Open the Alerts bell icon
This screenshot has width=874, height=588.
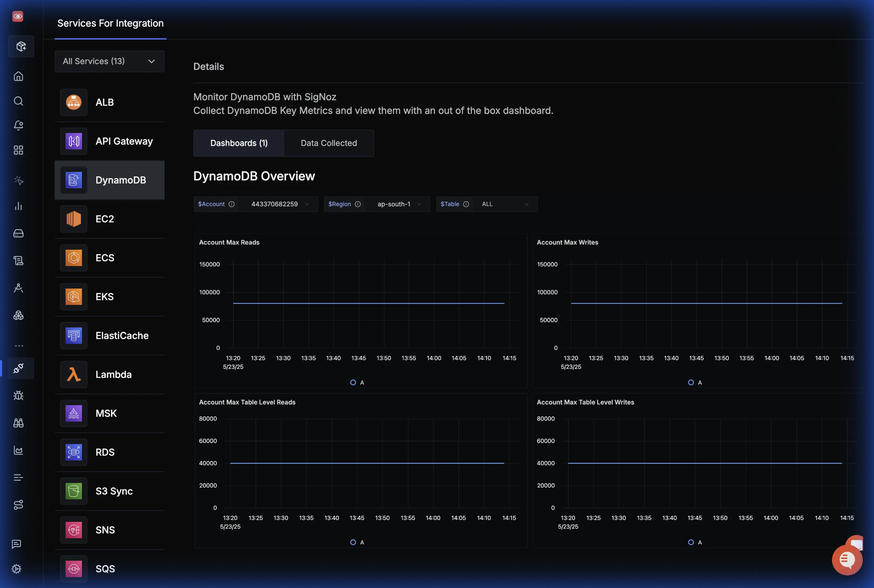point(18,125)
